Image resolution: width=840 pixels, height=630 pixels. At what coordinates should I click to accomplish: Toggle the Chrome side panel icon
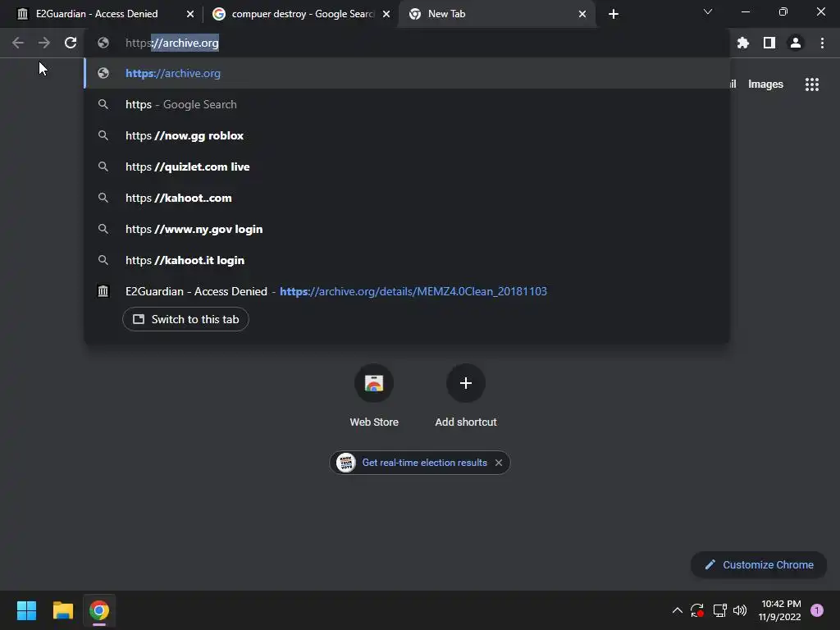click(x=769, y=43)
